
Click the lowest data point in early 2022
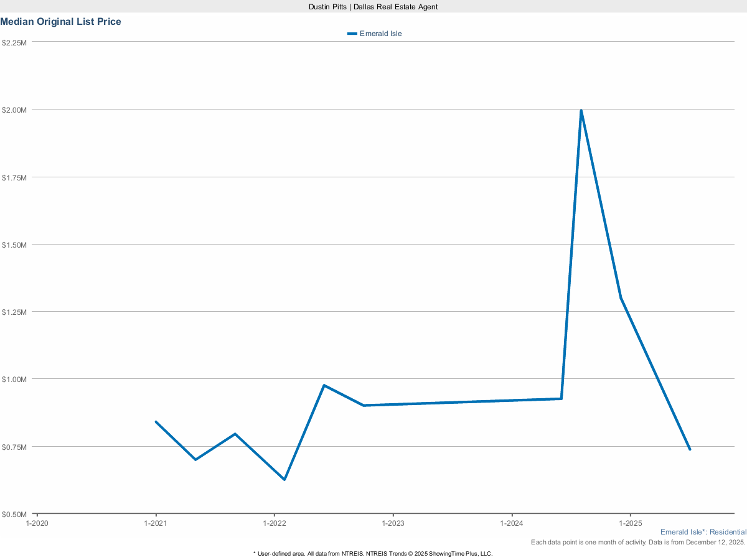tap(284, 480)
